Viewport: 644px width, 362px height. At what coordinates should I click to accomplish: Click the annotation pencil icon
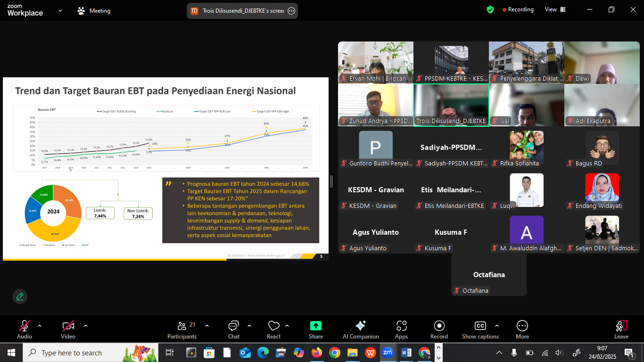coord(20,296)
